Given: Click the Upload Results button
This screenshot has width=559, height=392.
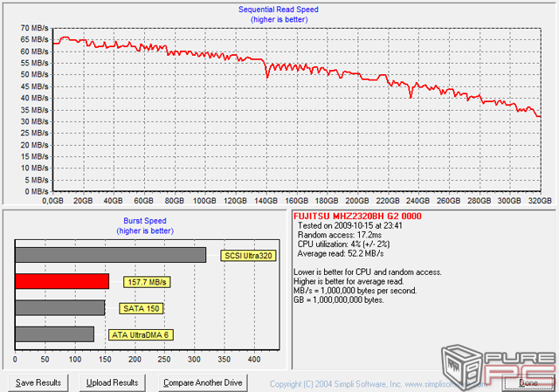Looking at the screenshot, I should tap(113, 382).
